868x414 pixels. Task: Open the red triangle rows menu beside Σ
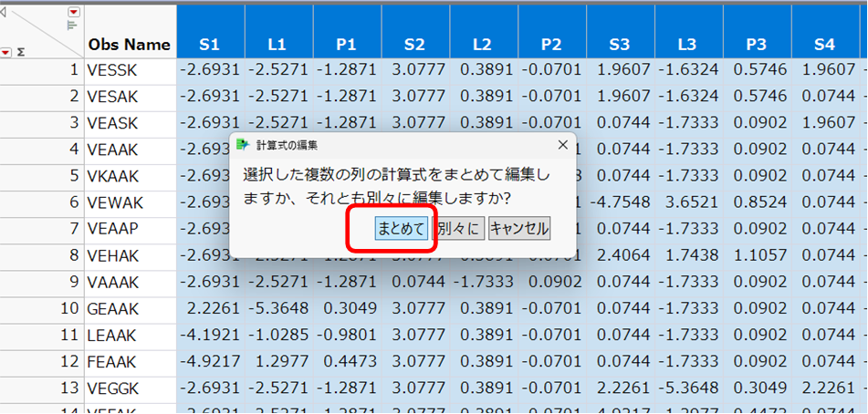click(5, 52)
